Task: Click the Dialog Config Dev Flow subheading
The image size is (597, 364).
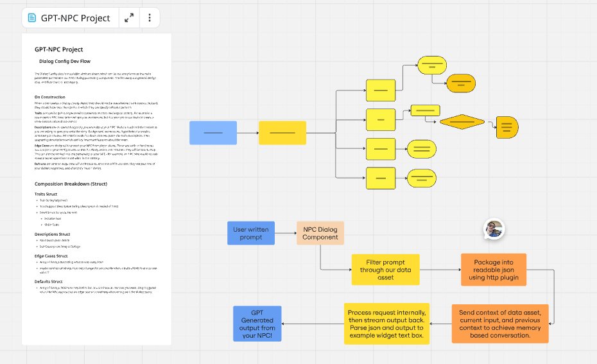Action: pyautogui.click(x=65, y=61)
